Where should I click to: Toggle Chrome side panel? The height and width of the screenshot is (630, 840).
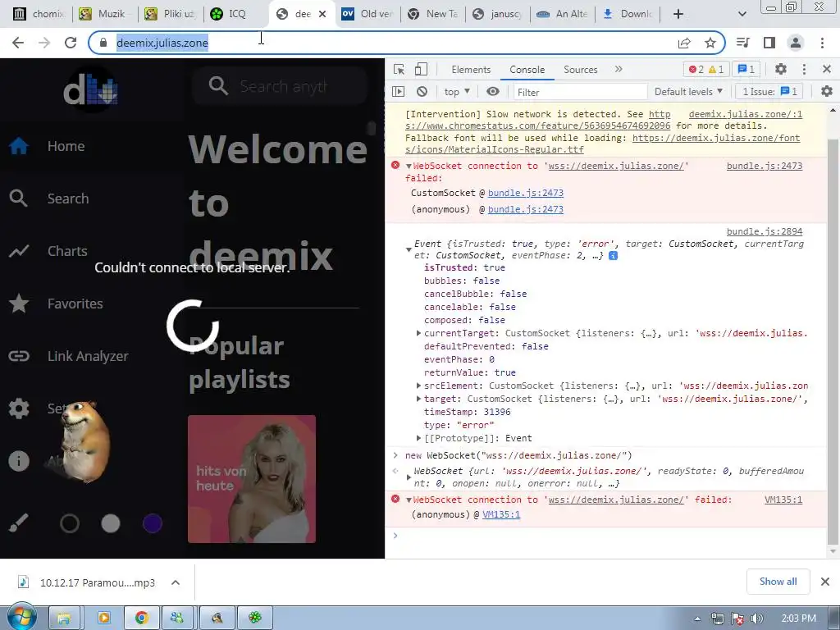[x=769, y=43]
